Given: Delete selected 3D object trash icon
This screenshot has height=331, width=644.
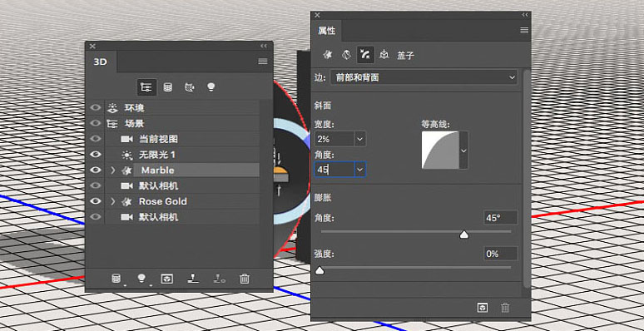Looking at the screenshot, I should (245, 279).
